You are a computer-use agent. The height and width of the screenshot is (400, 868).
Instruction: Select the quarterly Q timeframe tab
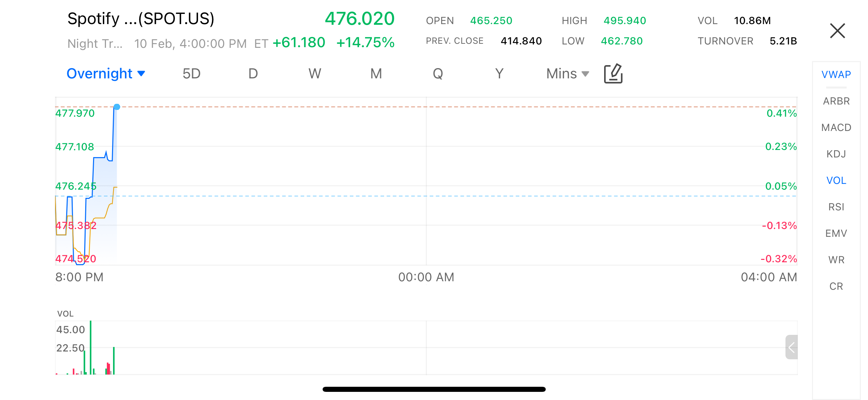point(438,74)
